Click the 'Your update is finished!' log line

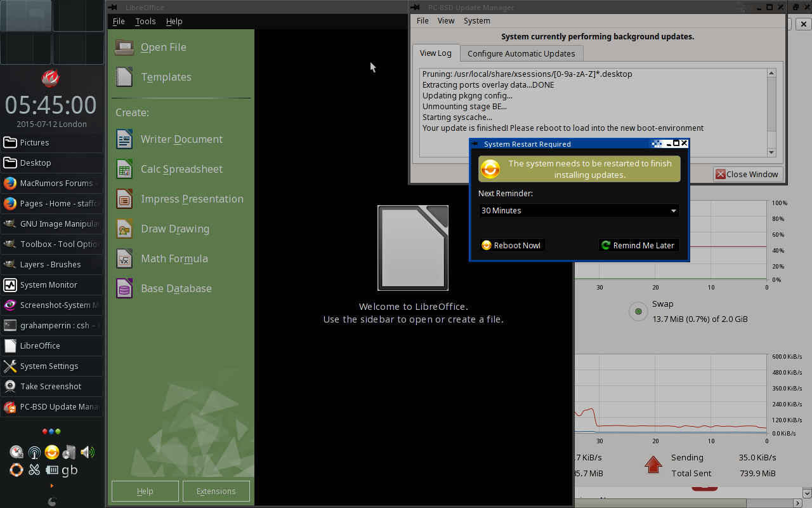click(x=563, y=128)
